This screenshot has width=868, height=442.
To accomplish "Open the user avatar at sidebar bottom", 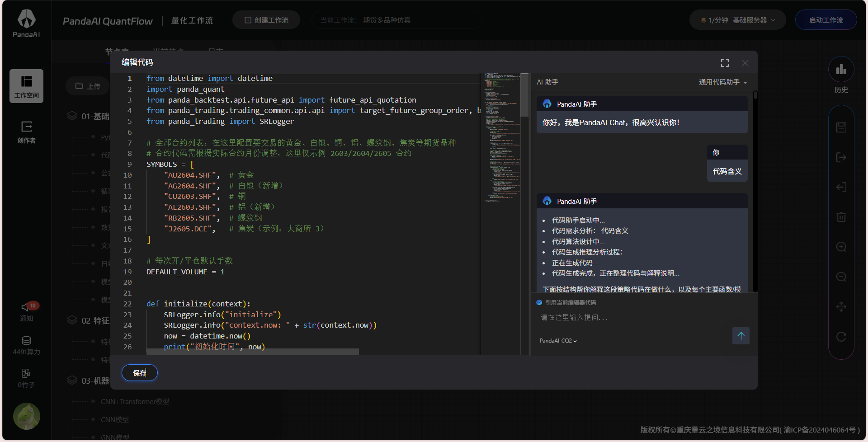I will (x=27, y=416).
